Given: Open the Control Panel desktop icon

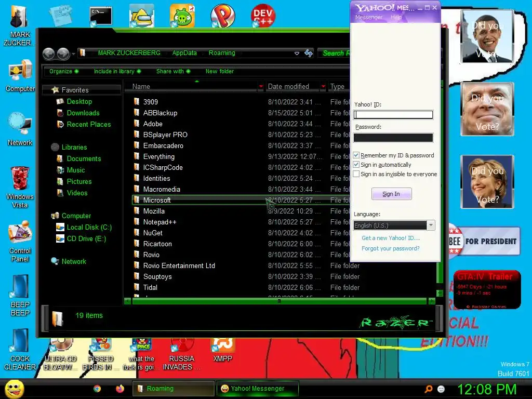Looking at the screenshot, I should coord(20,241).
